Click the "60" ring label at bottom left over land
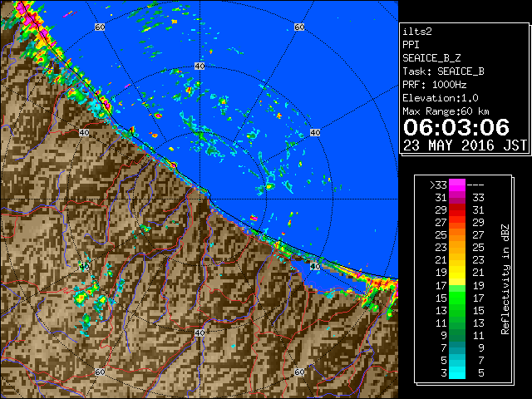Viewport: 532px width, 399px height. tap(100, 372)
